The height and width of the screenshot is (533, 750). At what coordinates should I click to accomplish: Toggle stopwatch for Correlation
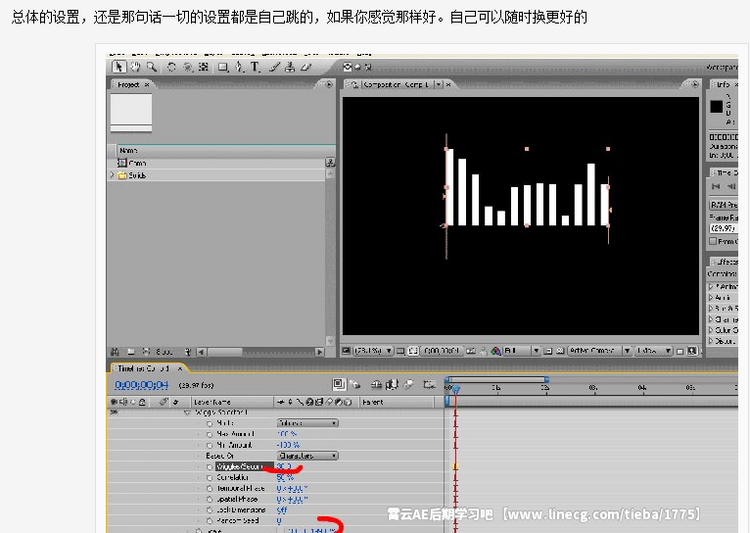coord(210,477)
